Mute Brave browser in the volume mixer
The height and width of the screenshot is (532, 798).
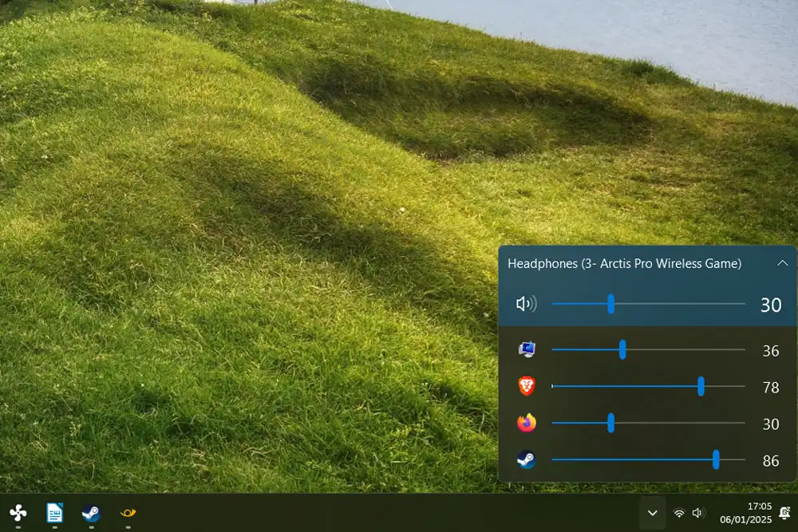point(526,387)
